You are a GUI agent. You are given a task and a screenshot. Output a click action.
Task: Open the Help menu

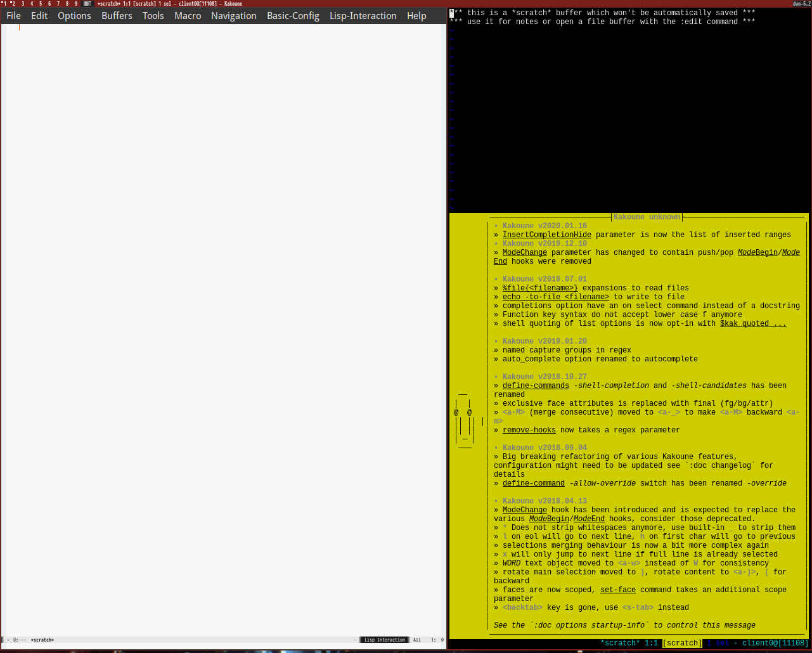click(x=416, y=16)
